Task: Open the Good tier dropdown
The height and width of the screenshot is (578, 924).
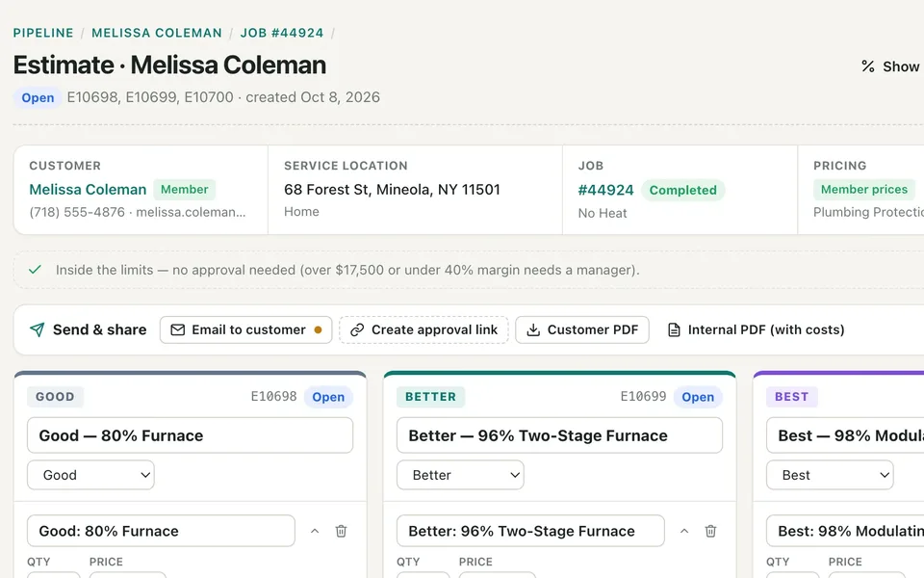Action: tap(90, 475)
